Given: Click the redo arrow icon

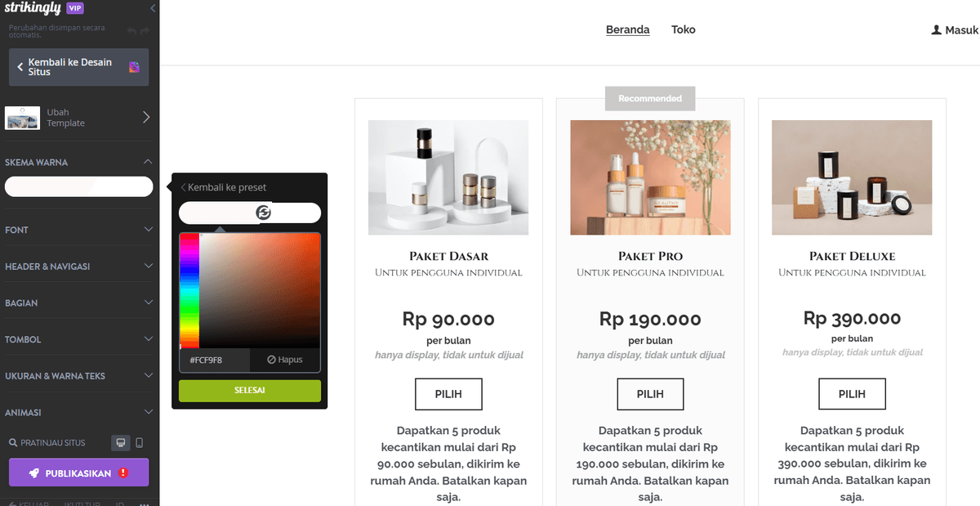Looking at the screenshot, I should 145,31.
